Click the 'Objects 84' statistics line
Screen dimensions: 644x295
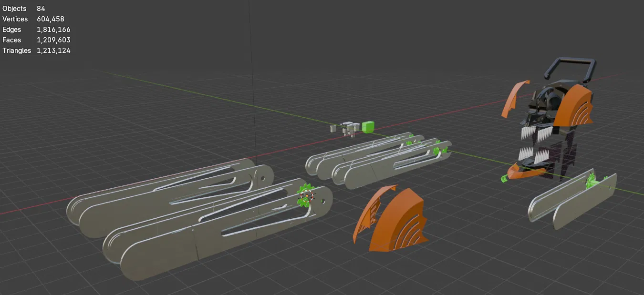pyautogui.click(x=23, y=9)
